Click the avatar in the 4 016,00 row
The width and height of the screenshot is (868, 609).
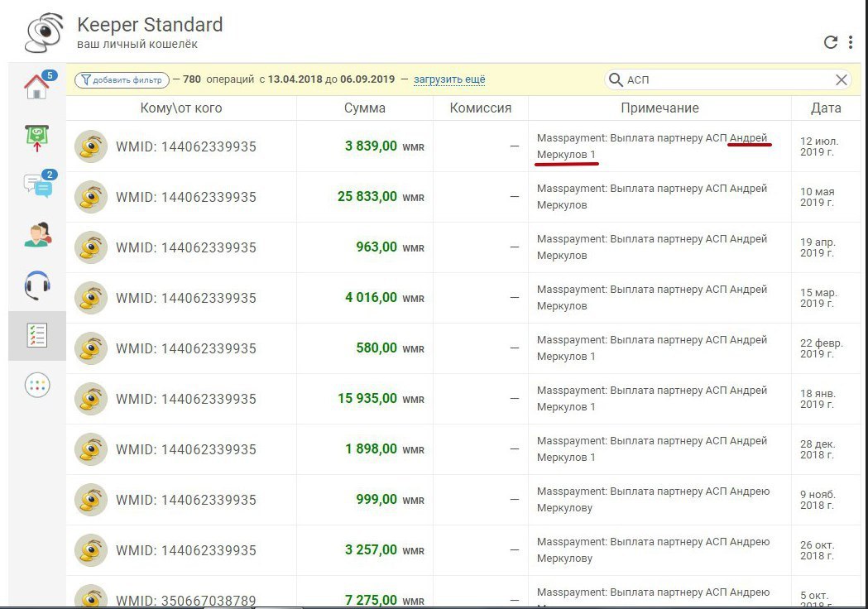[x=91, y=298]
